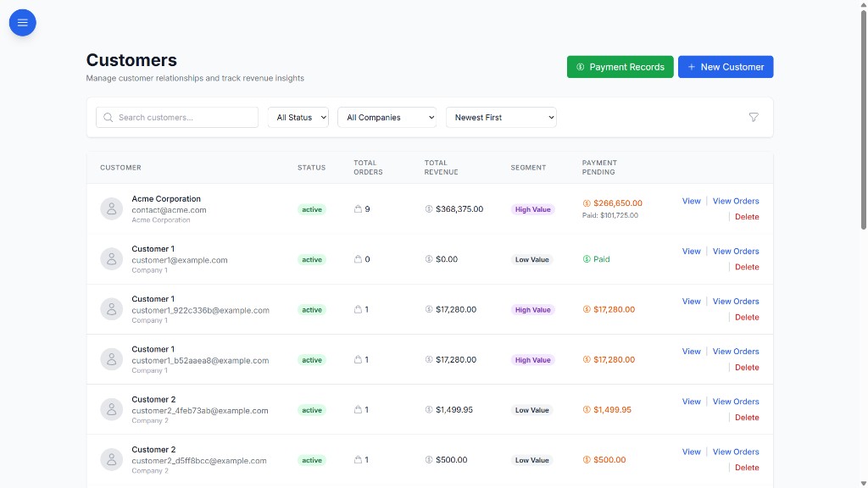Delete customer customer2_d5ff8bcc@example.com

coord(747,468)
